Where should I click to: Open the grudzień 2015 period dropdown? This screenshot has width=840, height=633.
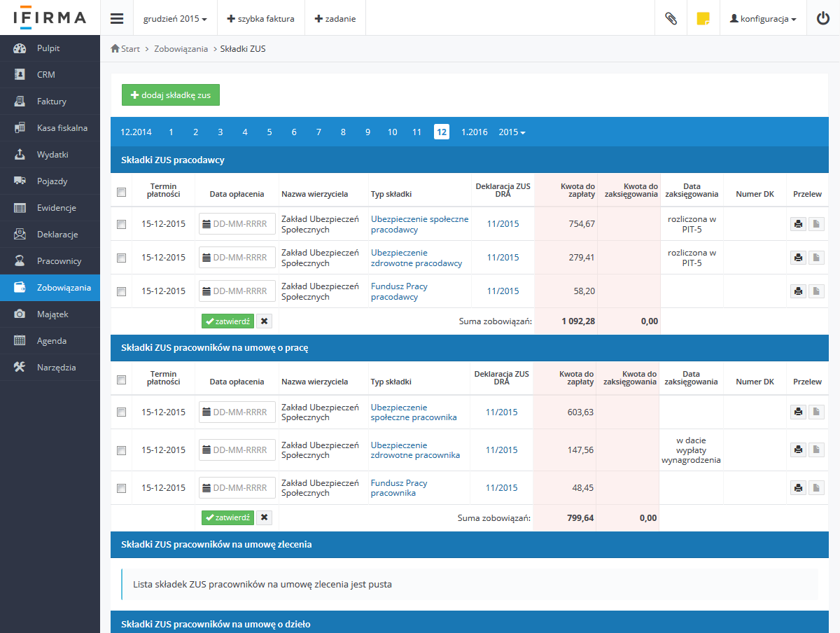pyautogui.click(x=175, y=19)
